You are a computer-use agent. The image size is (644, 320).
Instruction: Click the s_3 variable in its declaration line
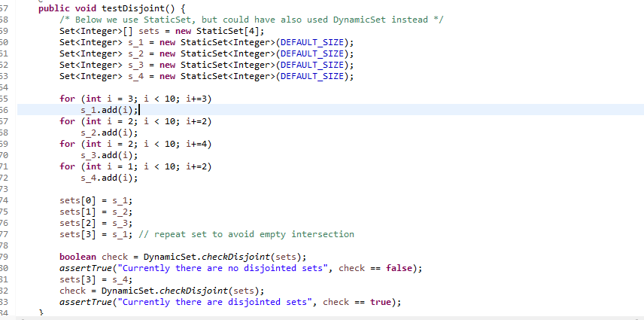(136, 65)
